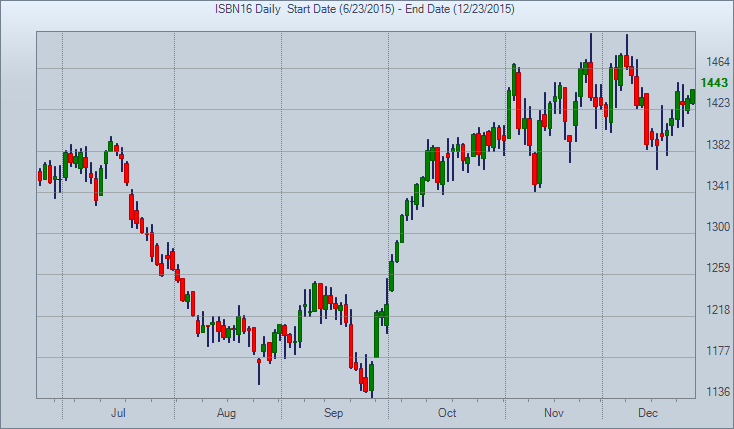Click the 1259 price axis label

[718, 268]
